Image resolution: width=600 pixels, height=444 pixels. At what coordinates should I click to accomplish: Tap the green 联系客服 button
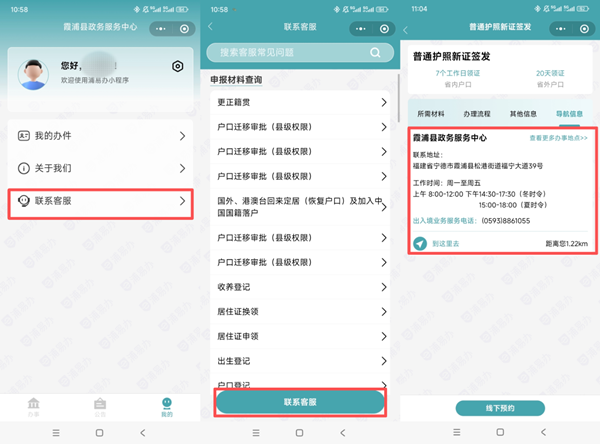[300, 402]
